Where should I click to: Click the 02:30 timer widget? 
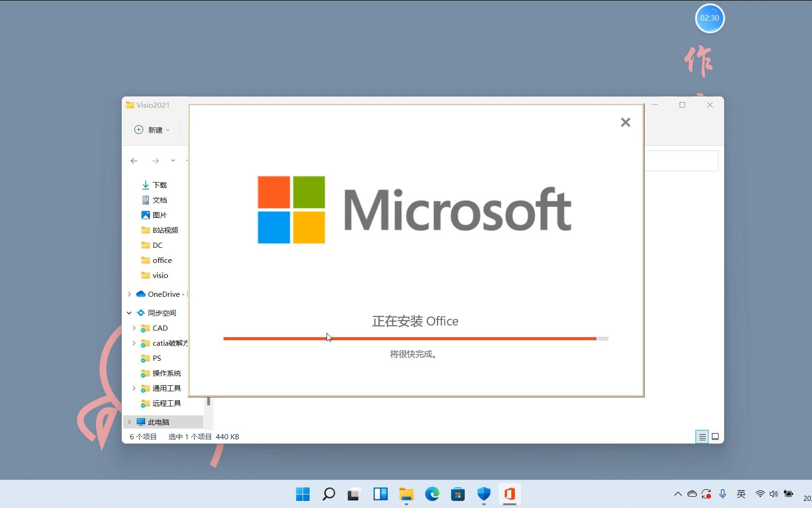710,18
